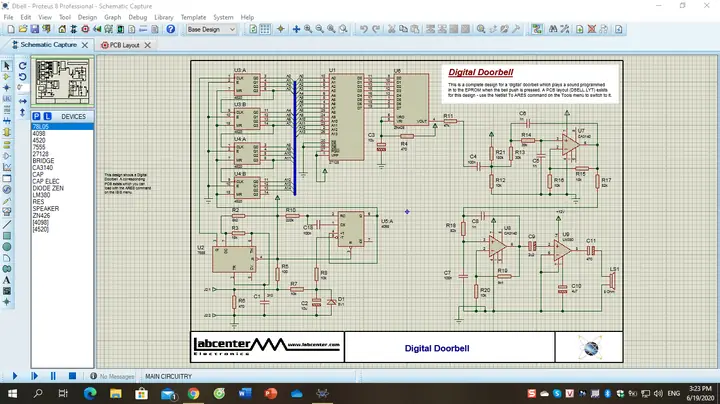
Task: Close the PCB Layout tab
Action: (147, 45)
